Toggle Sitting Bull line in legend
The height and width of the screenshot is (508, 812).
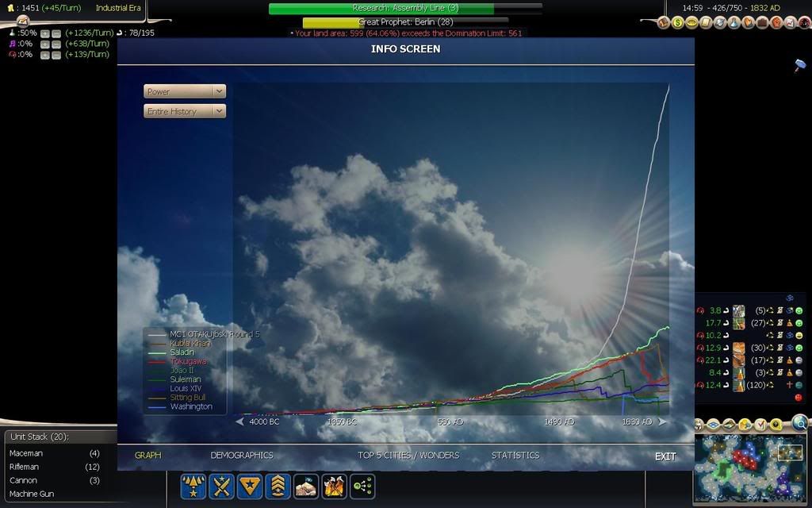pos(177,398)
